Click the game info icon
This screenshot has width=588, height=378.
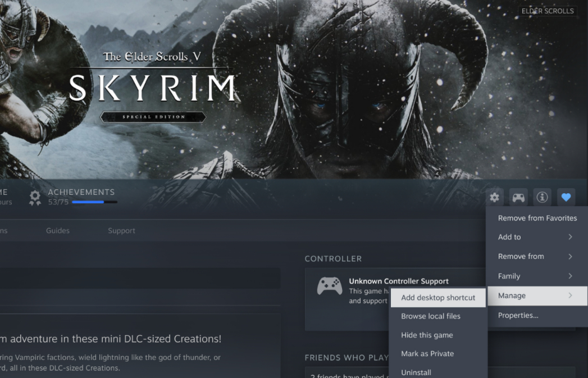542,197
